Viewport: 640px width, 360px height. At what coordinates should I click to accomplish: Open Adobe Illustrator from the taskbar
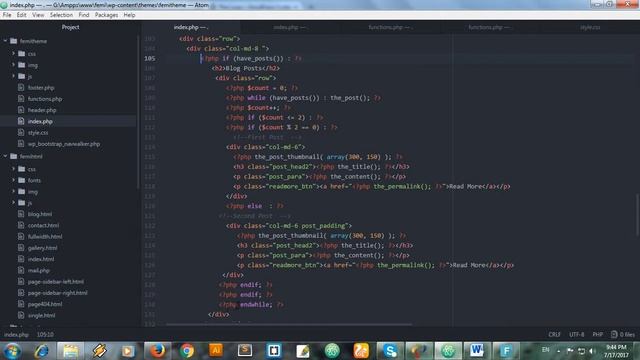click(216, 351)
